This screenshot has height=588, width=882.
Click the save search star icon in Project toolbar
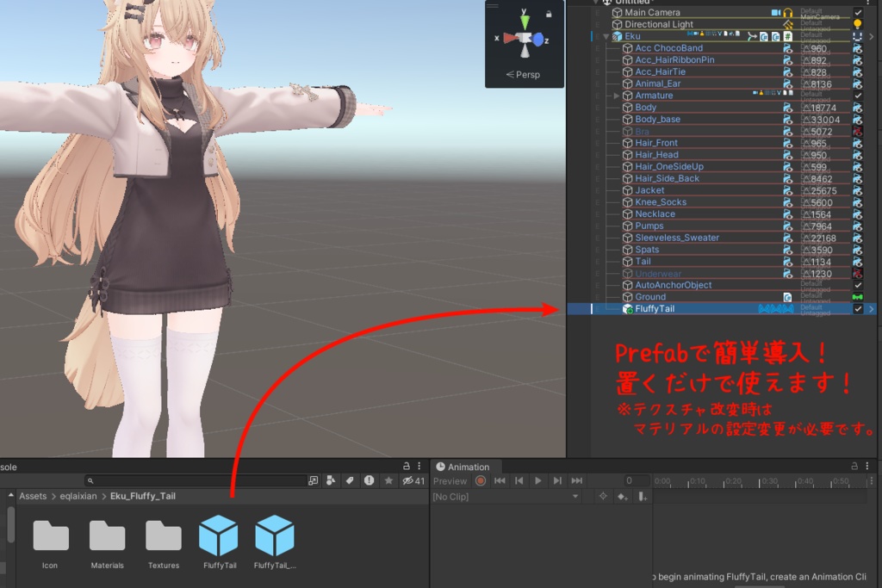[388, 480]
